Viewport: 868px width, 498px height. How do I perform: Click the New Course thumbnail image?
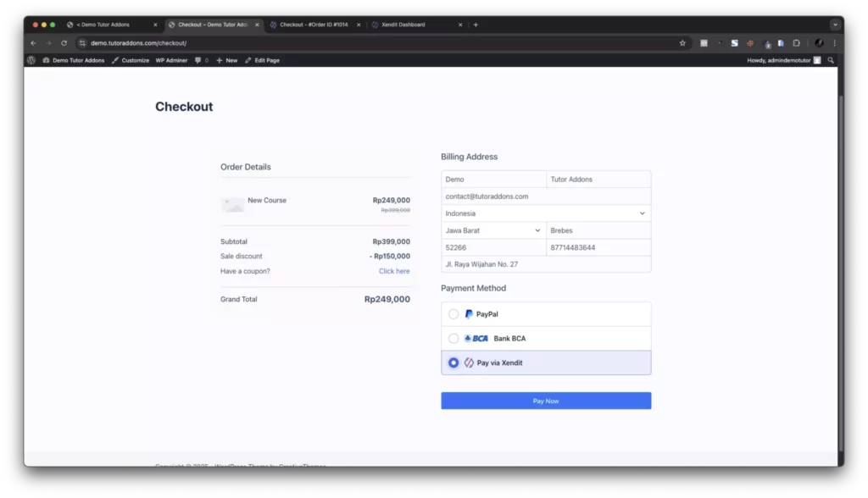tap(232, 205)
